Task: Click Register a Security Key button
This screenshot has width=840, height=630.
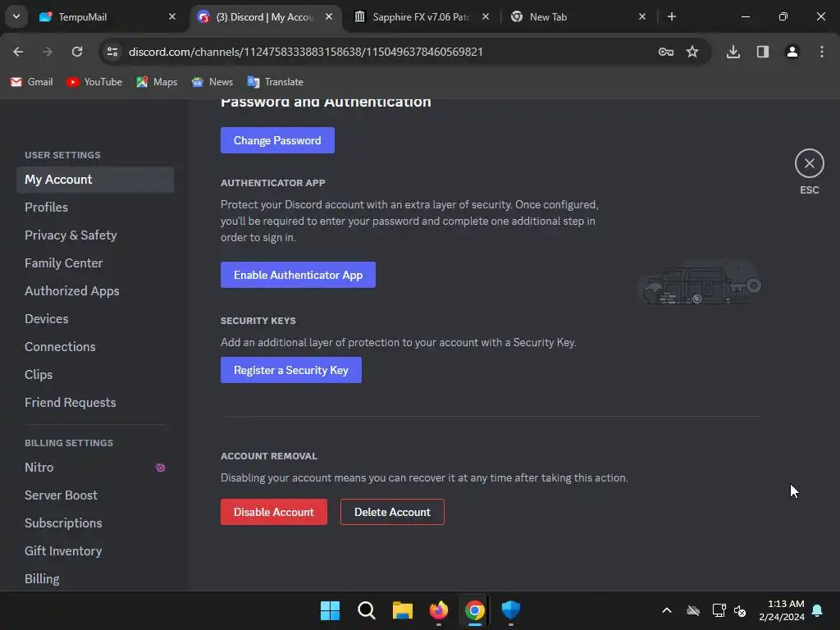Action: (x=291, y=370)
